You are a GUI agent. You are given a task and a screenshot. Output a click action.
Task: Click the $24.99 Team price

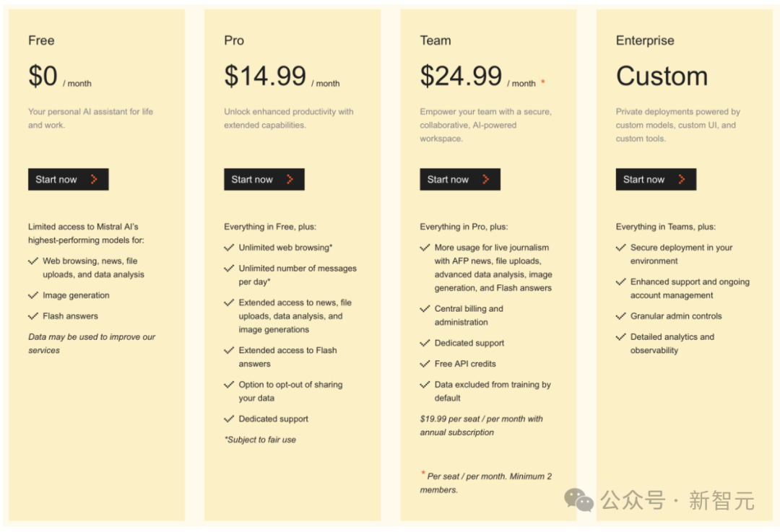coord(461,76)
